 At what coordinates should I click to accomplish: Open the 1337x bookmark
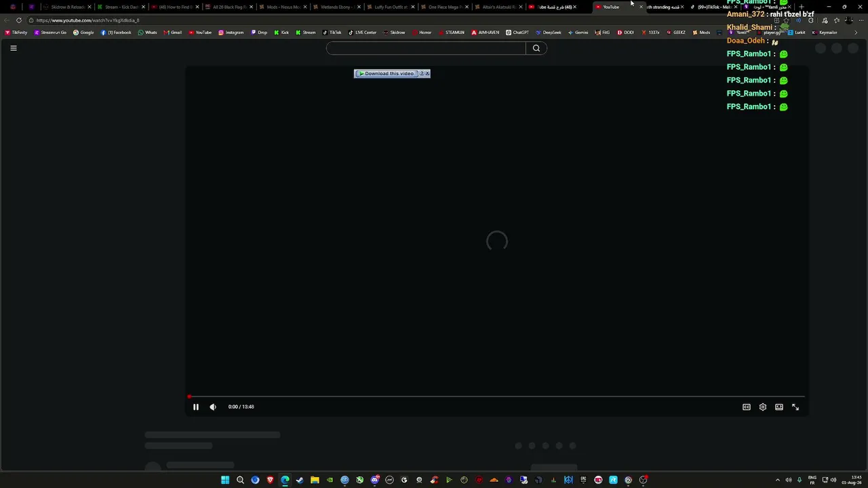650,33
